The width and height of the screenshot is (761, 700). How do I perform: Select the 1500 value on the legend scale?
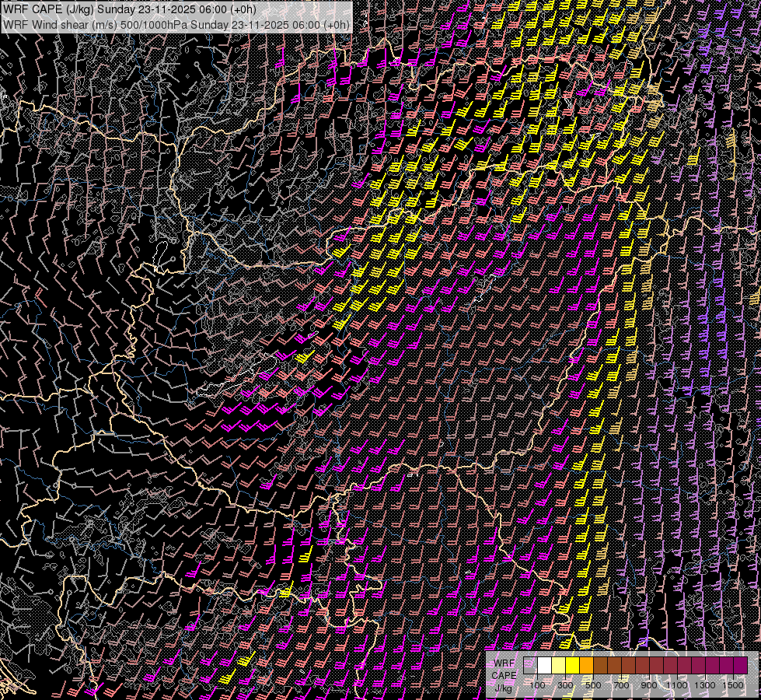click(x=733, y=685)
